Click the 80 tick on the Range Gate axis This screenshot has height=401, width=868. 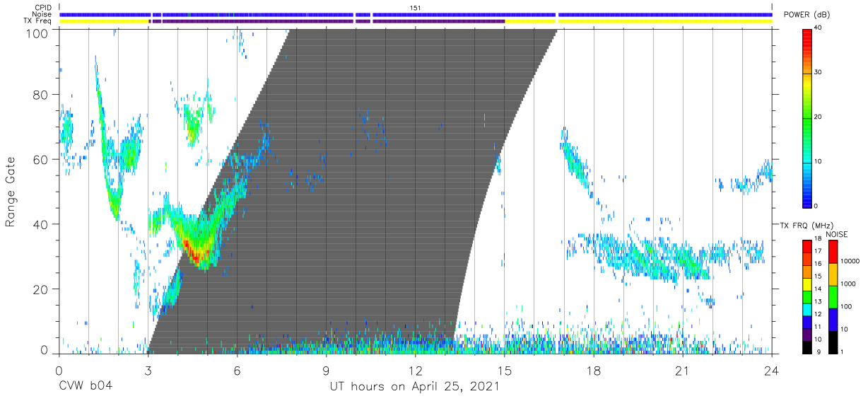pos(41,94)
